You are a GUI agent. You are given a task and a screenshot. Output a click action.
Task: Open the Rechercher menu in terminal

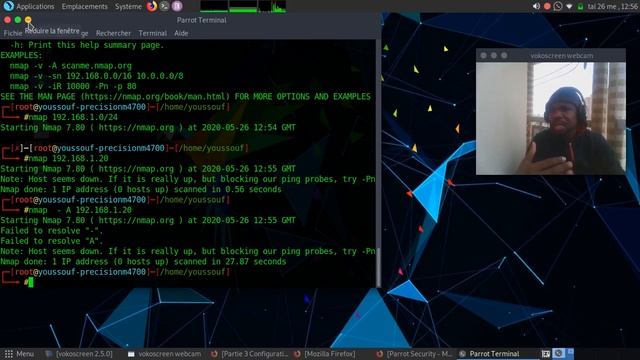[x=113, y=33]
